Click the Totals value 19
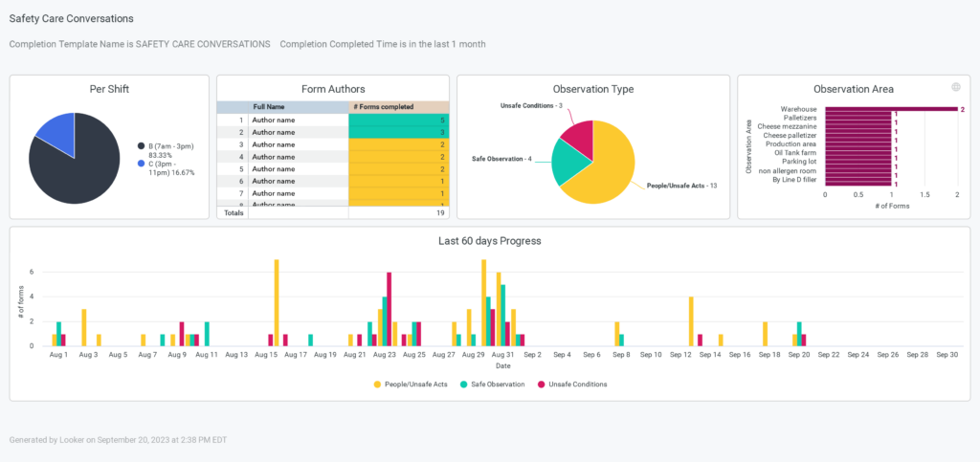The height and width of the screenshot is (462, 980). 440,213
